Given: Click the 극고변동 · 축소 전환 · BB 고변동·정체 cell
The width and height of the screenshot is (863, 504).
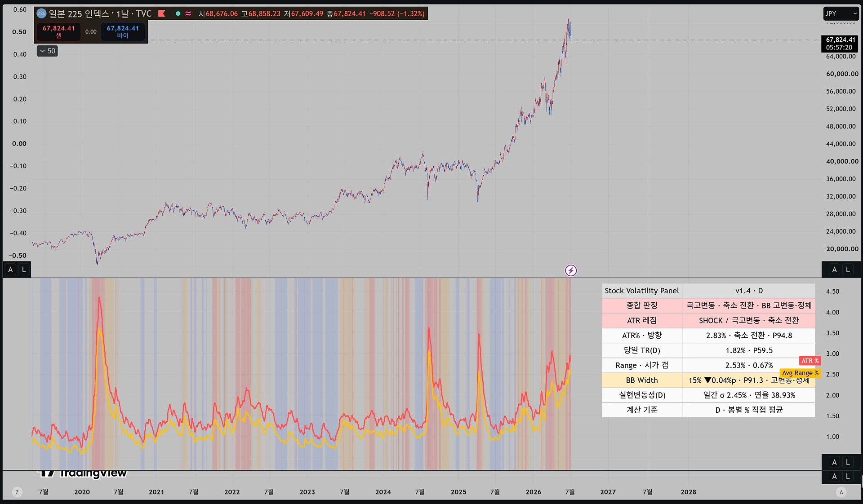Looking at the screenshot, I should click(x=749, y=305).
